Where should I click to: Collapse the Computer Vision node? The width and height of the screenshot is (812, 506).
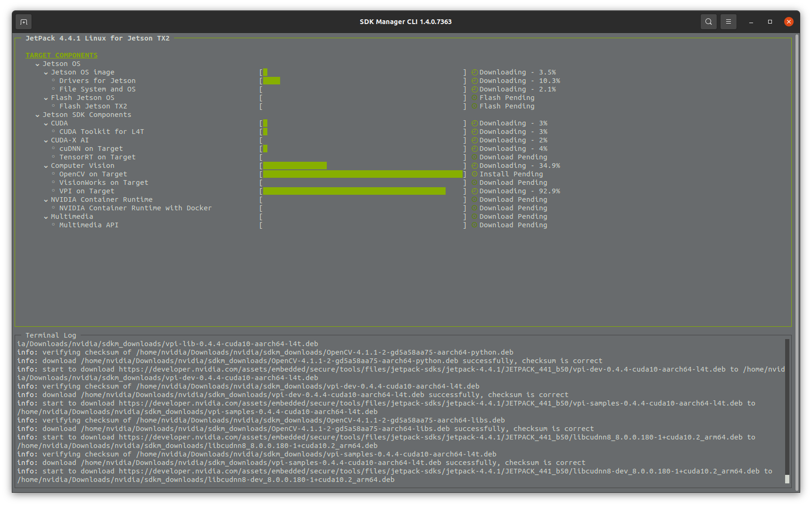click(46, 166)
